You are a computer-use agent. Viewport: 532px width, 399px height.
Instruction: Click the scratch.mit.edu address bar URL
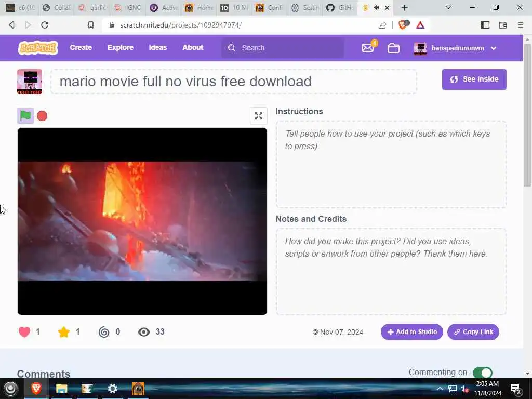pos(181,25)
